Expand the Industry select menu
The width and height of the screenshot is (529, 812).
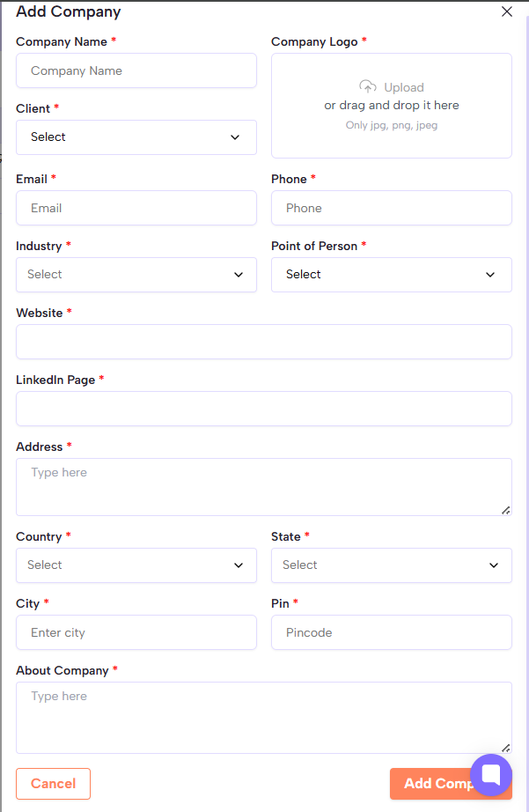136,275
